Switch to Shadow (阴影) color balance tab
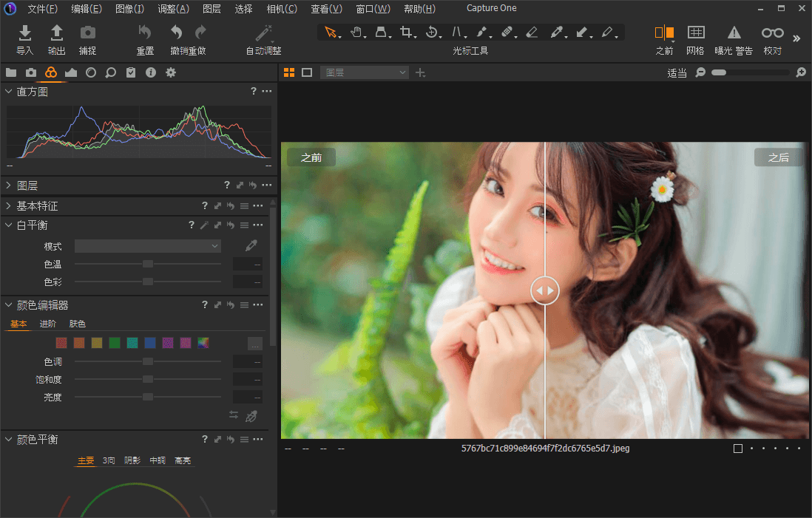This screenshot has height=518, width=812. pos(132,460)
